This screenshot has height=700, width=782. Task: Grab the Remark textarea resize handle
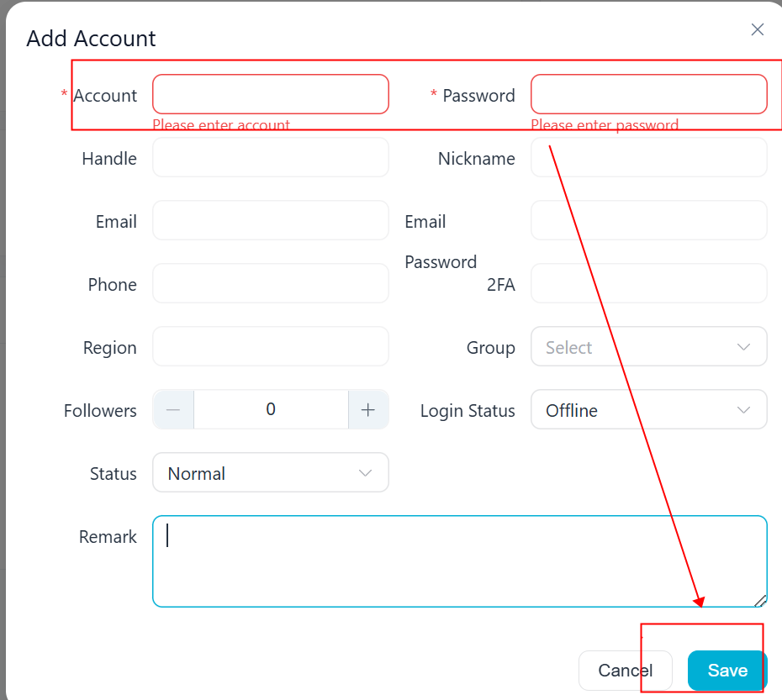[760, 601]
